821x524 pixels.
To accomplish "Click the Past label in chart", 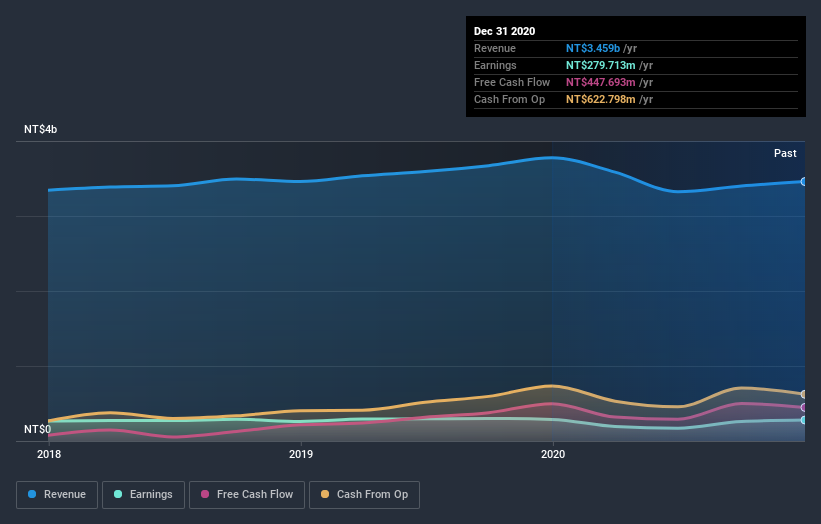I will (785, 153).
